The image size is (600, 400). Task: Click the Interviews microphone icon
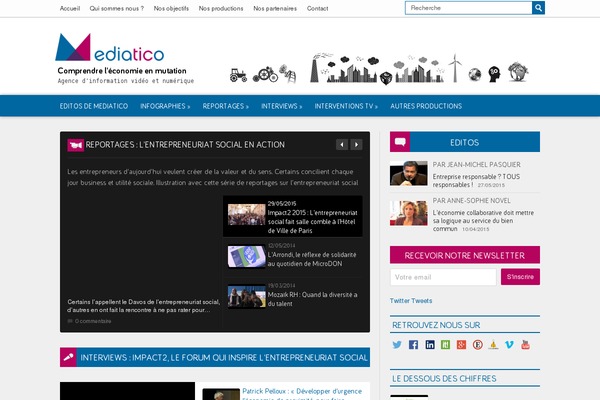coord(68,357)
